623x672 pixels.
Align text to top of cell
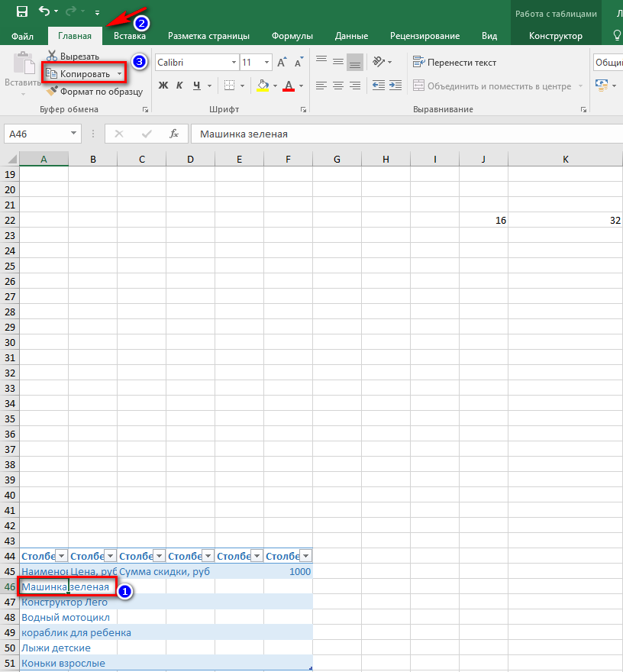pos(321,60)
